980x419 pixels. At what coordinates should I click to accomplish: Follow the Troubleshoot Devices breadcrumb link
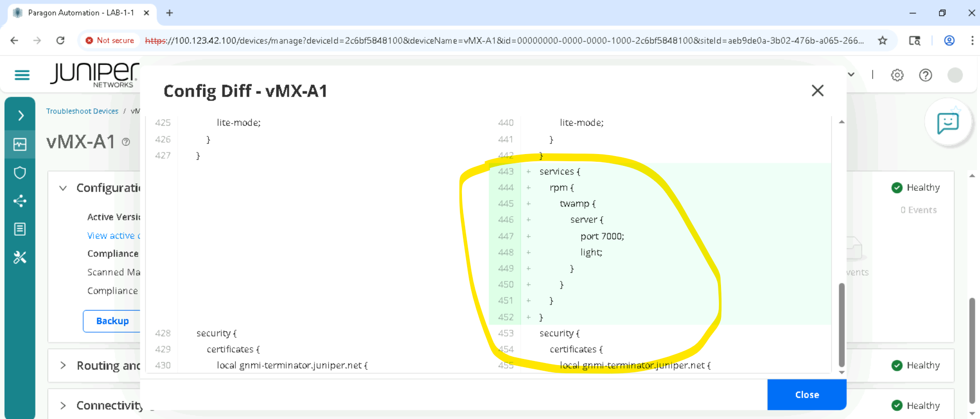[x=82, y=111]
